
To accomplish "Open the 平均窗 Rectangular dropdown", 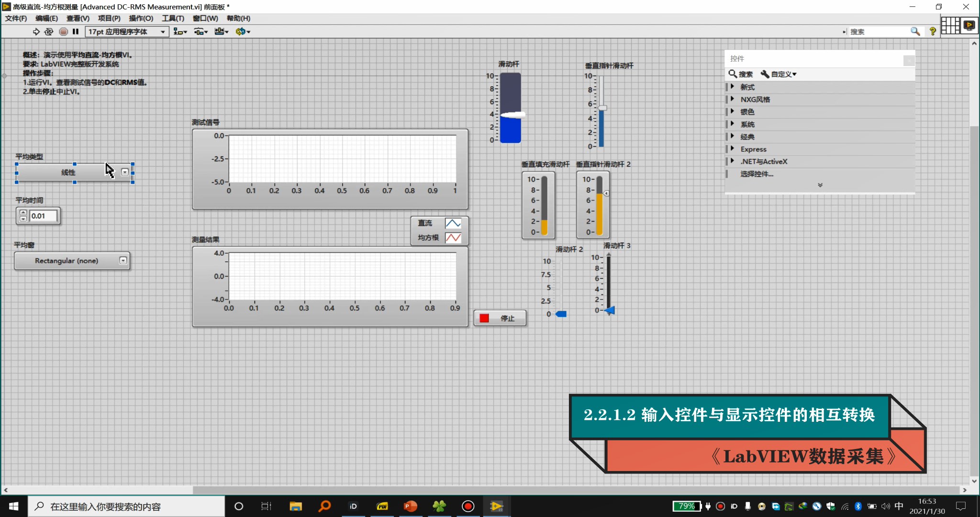I will point(123,260).
